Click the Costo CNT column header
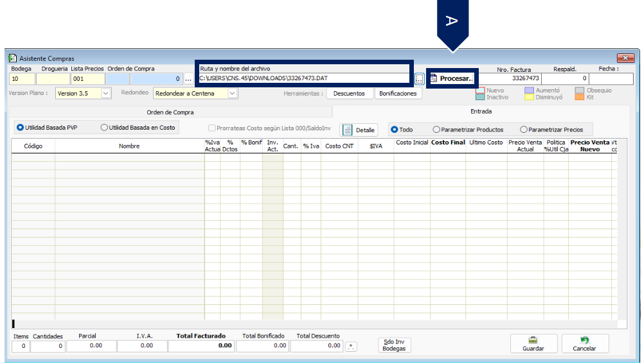Viewport: 642px width, 364px height. (339, 146)
